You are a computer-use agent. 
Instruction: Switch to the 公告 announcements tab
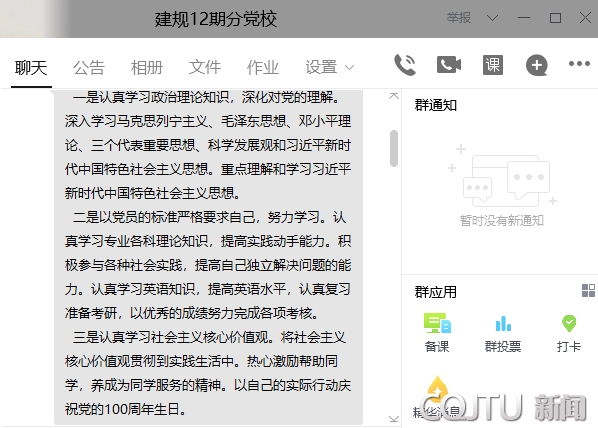[89, 68]
